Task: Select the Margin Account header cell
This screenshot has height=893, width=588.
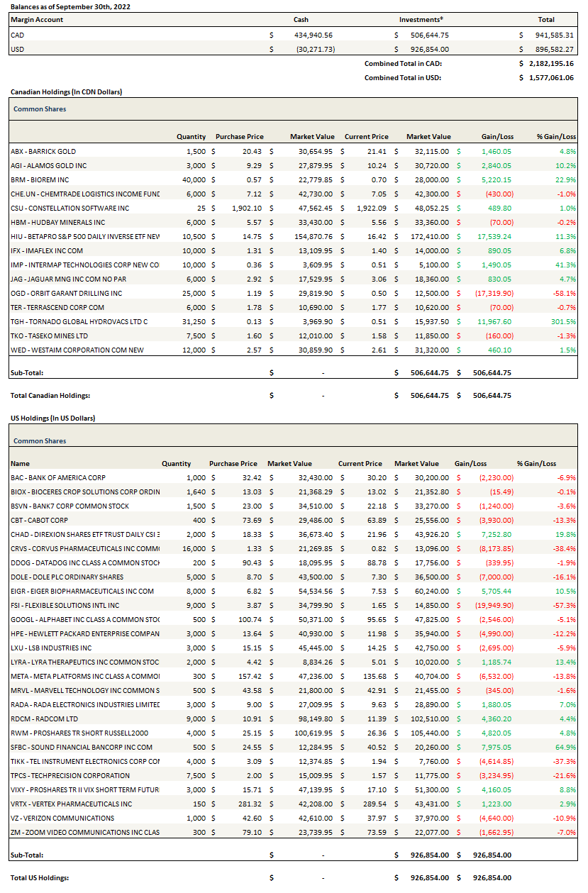Action: 37,20
